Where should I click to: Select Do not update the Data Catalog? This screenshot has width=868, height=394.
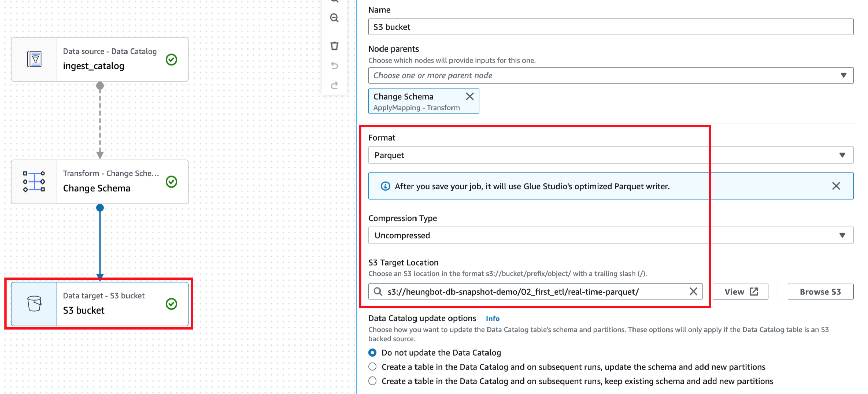pos(372,353)
